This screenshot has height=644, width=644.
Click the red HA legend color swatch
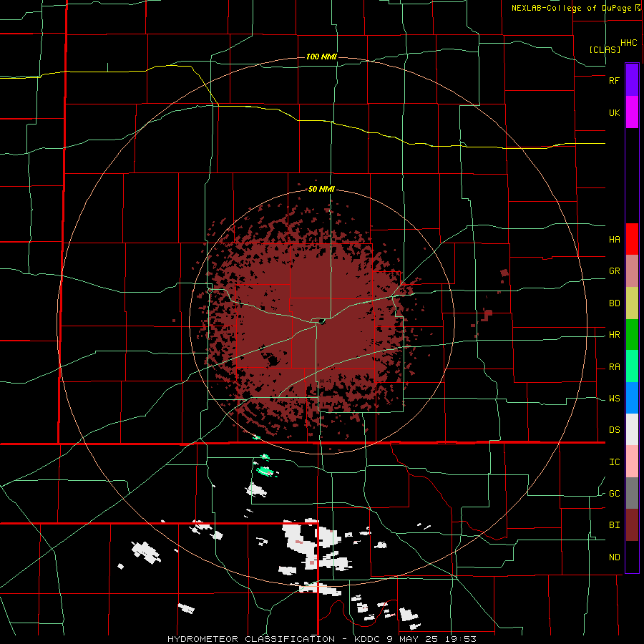pyautogui.click(x=632, y=239)
